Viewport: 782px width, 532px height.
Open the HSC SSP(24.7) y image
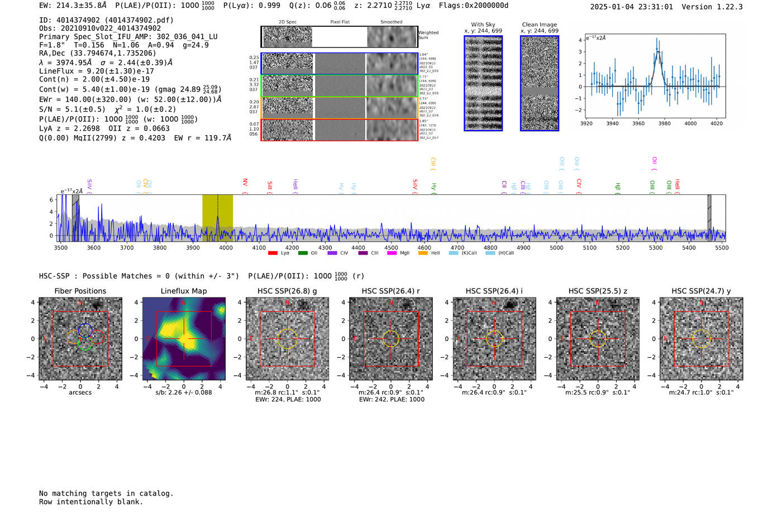702,338
